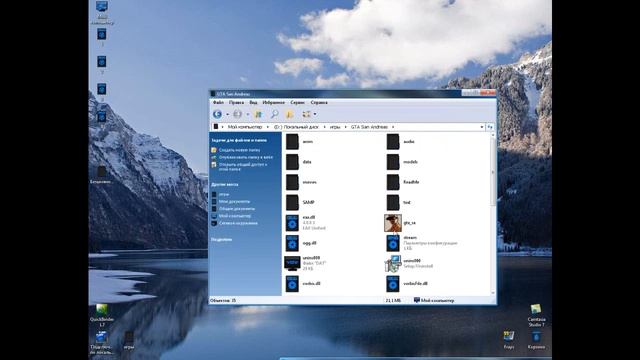Click Создать новую папку link
This screenshot has height=360, width=640.
(239, 150)
